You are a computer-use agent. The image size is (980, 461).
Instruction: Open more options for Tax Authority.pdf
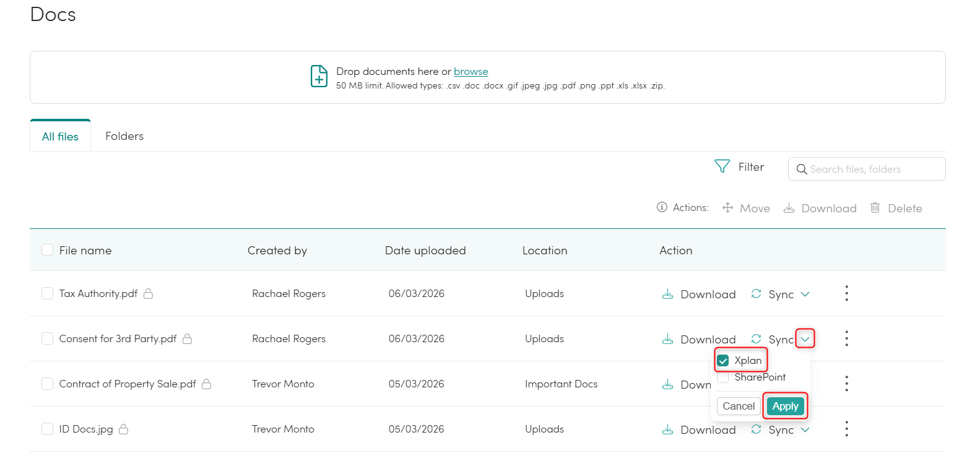click(846, 293)
